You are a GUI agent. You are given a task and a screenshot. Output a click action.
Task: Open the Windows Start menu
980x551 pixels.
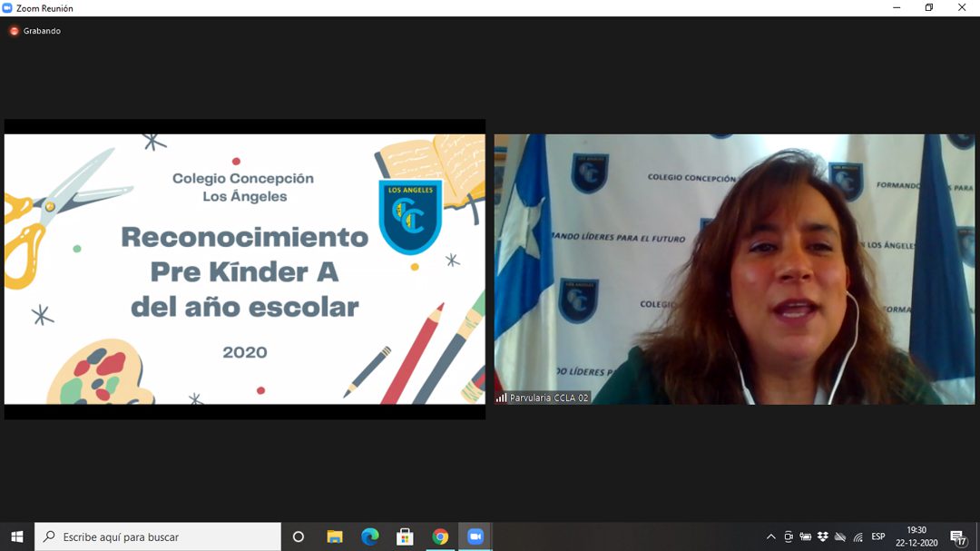point(16,536)
